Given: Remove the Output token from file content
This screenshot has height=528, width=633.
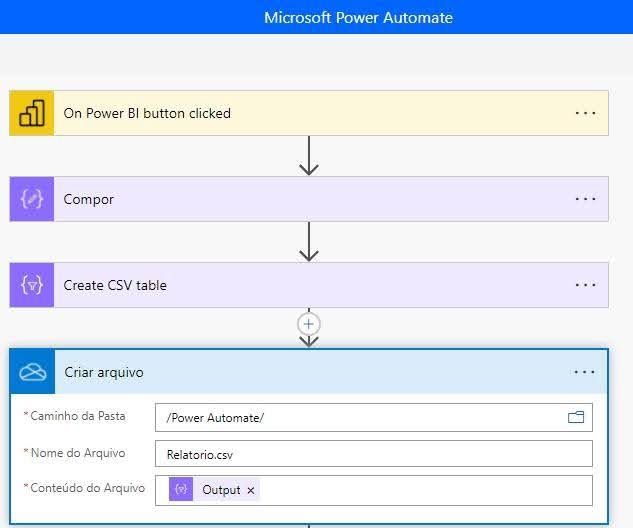Looking at the screenshot, I should [251, 490].
